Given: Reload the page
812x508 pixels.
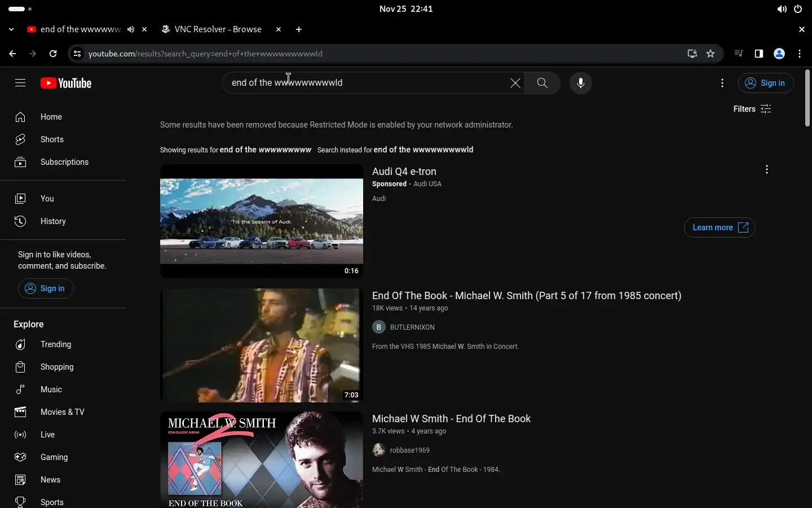Looking at the screenshot, I should pyautogui.click(x=53, y=54).
